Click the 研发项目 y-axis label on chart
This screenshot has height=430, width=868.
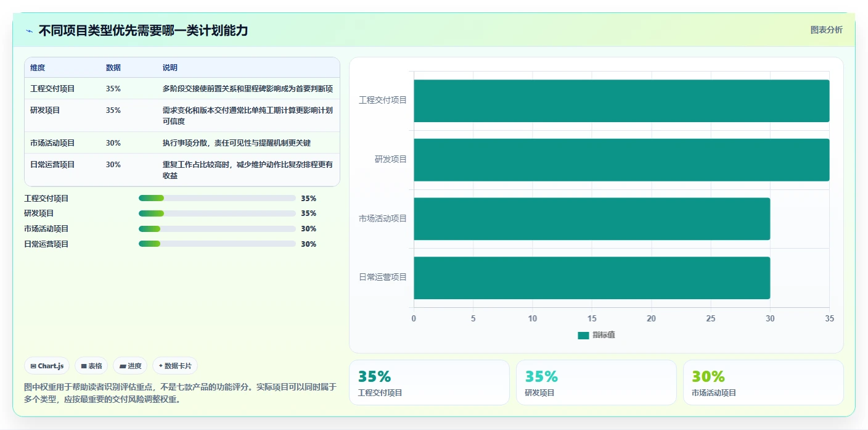pos(391,159)
